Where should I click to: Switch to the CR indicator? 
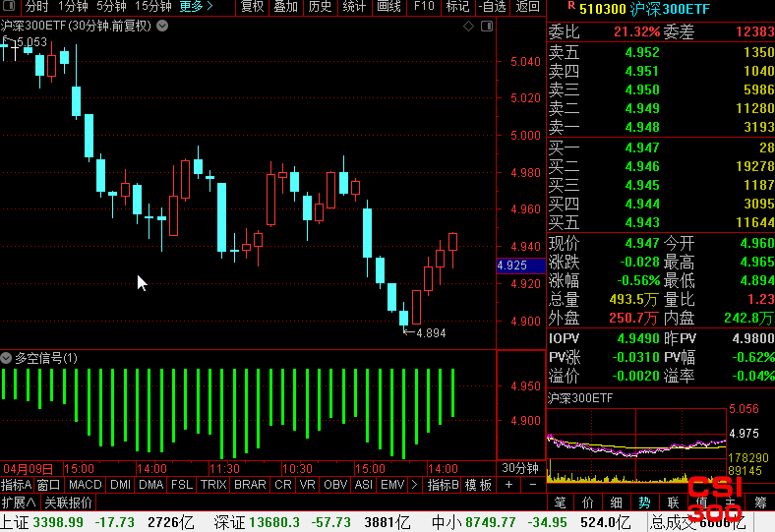[x=283, y=485]
